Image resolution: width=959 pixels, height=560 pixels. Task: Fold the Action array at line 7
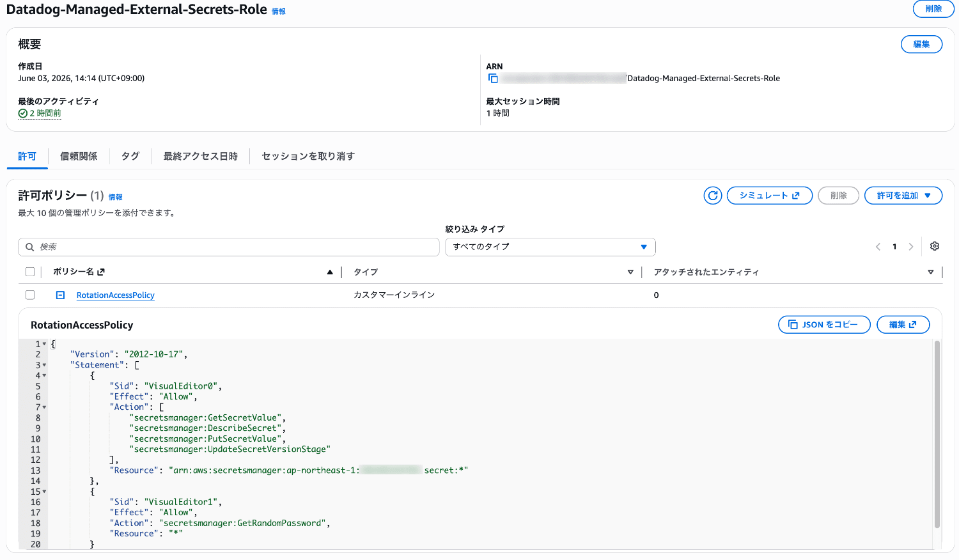click(x=44, y=407)
